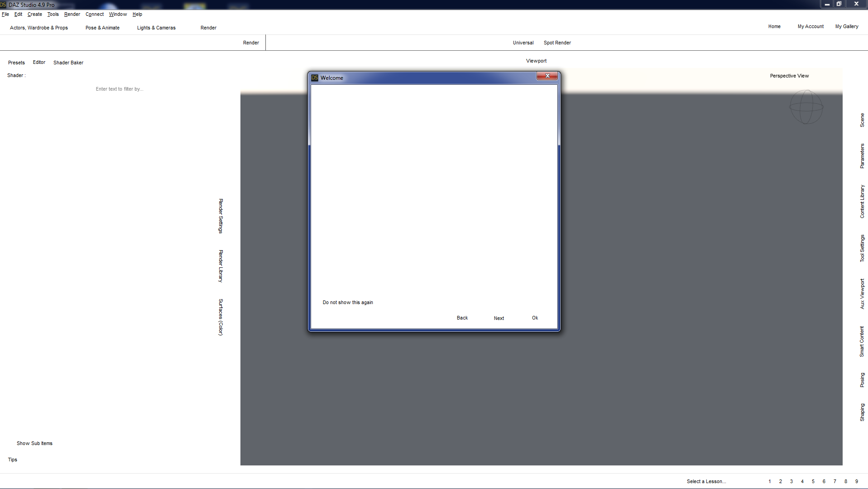Click the DAZ Studio title bar icon

(x=3, y=5)
